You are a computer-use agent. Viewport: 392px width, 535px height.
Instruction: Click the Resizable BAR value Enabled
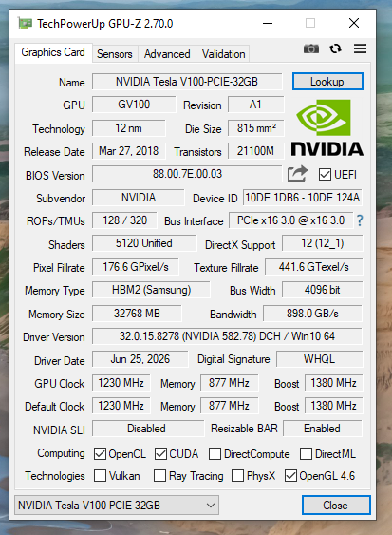point(322,429)
